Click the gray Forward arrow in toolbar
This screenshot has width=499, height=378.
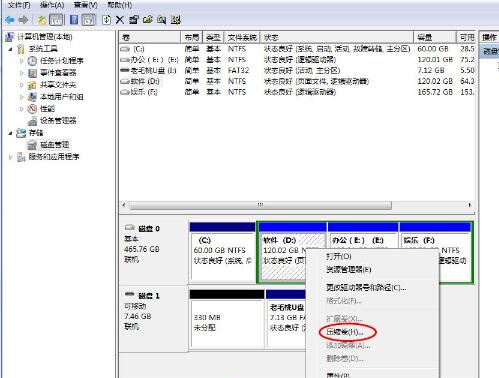23,20
